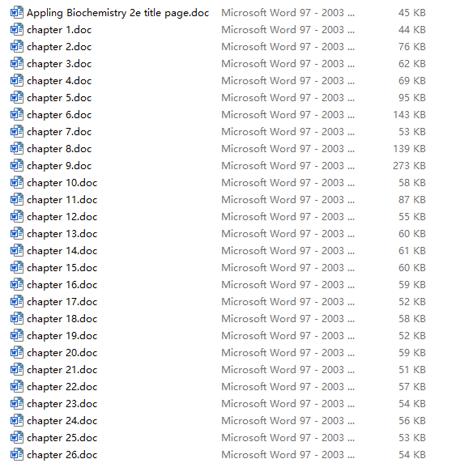The width and height of the screenshot is (473, 476).
Task: Select file name 'chapter 13.doc'
Action: pyautogui.click(x=62, y=234)
